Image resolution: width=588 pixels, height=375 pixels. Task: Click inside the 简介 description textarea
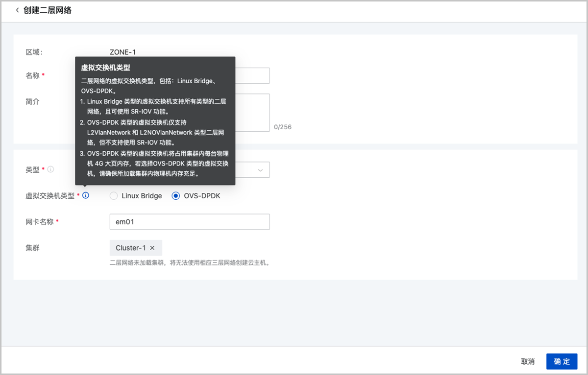pos(252,113)
